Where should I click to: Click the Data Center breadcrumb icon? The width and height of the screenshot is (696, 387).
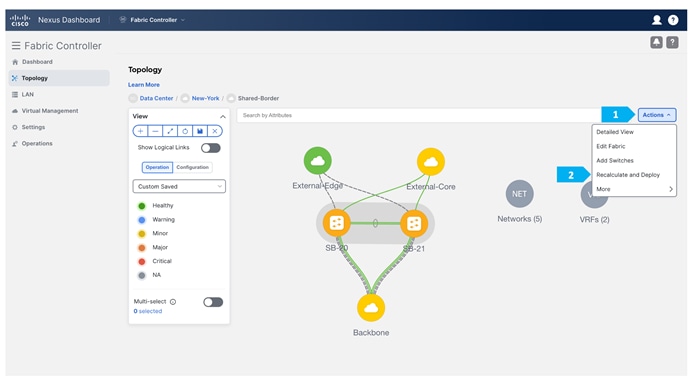pyautogui.click(x=133, y=98)
